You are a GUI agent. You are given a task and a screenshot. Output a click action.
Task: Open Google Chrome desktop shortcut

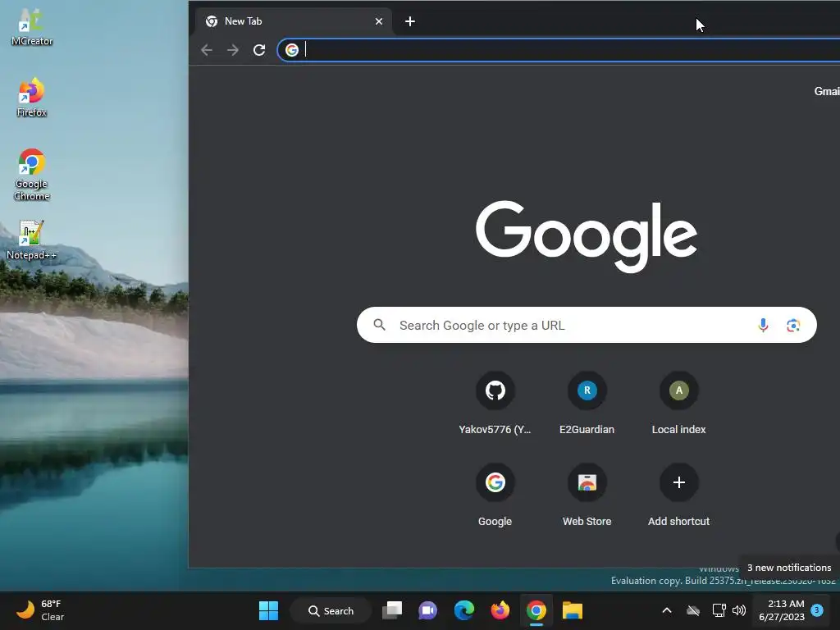click(x=32, y=175)
